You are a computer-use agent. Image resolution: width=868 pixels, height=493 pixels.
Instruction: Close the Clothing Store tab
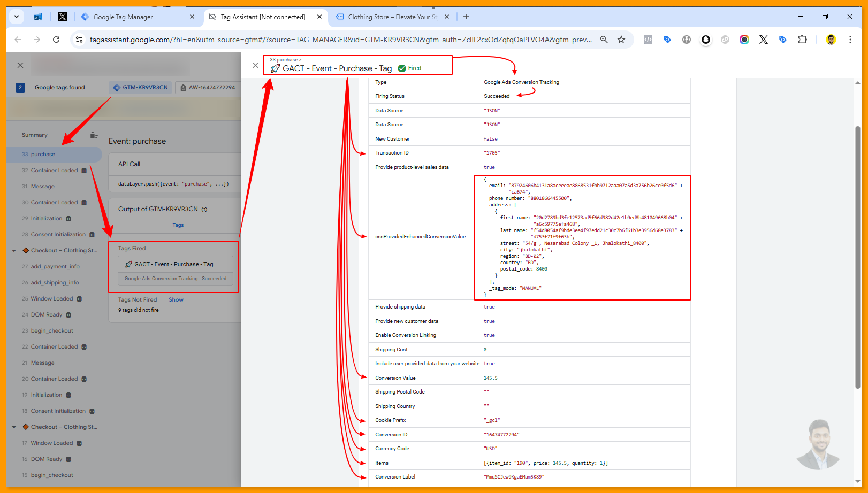(447, 17)
